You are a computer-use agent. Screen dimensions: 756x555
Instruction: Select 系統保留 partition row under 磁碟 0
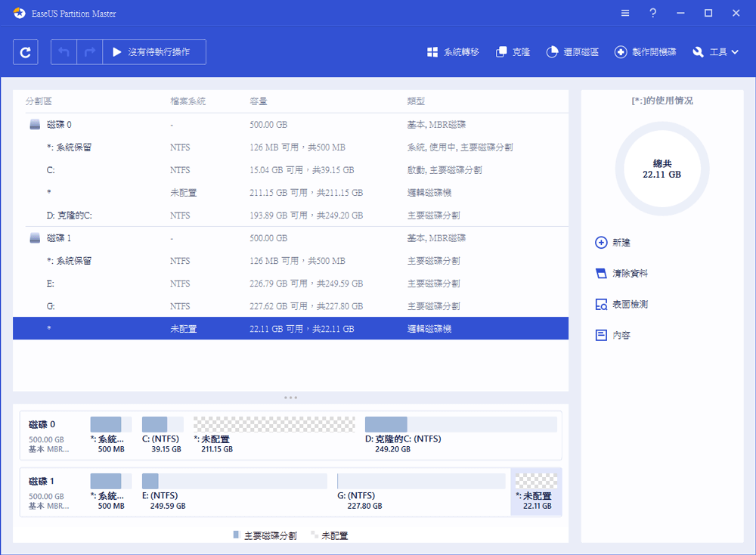(x=291, y=147)
